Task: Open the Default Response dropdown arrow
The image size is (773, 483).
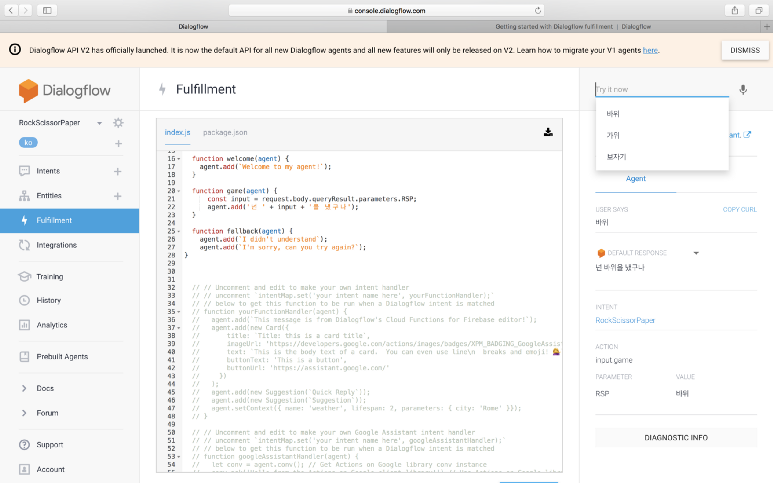Action: [696, 253]
